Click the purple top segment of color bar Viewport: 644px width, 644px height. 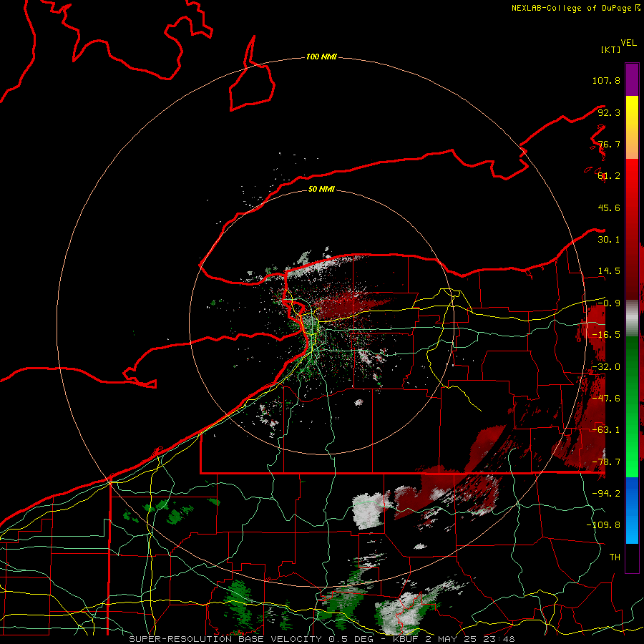[632, 79]
